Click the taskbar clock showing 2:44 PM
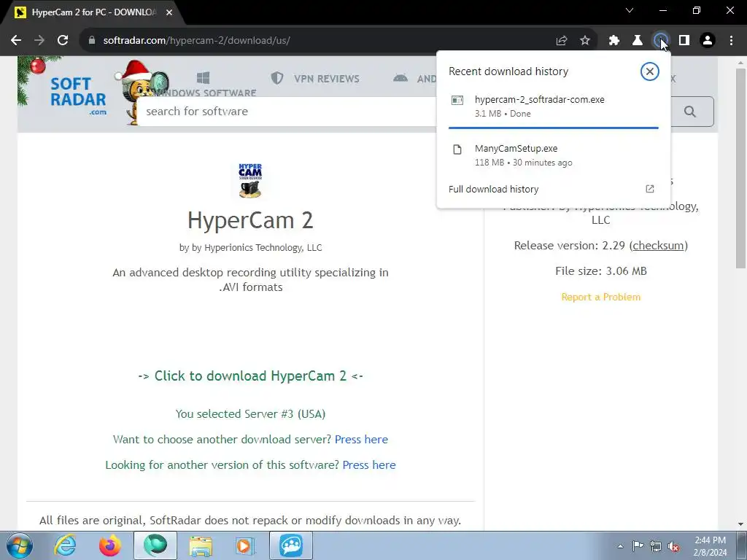Image resolution: width=747 pixels, height=560 pixels. (x=710, y=546)
